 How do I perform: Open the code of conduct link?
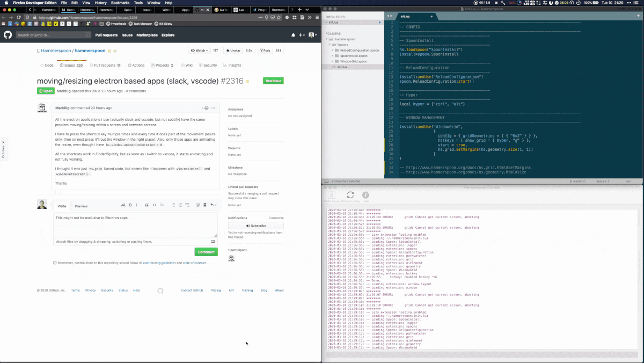194,263
